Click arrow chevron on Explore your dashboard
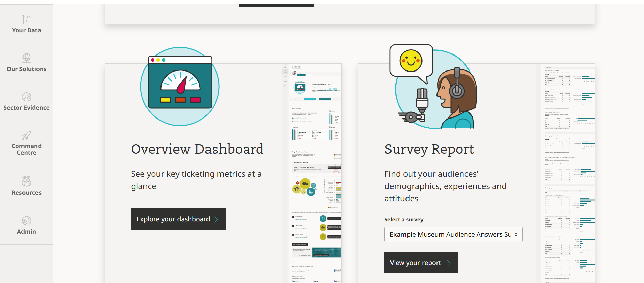The width and height of the screenshot is (644, 283). coord(216,219)
